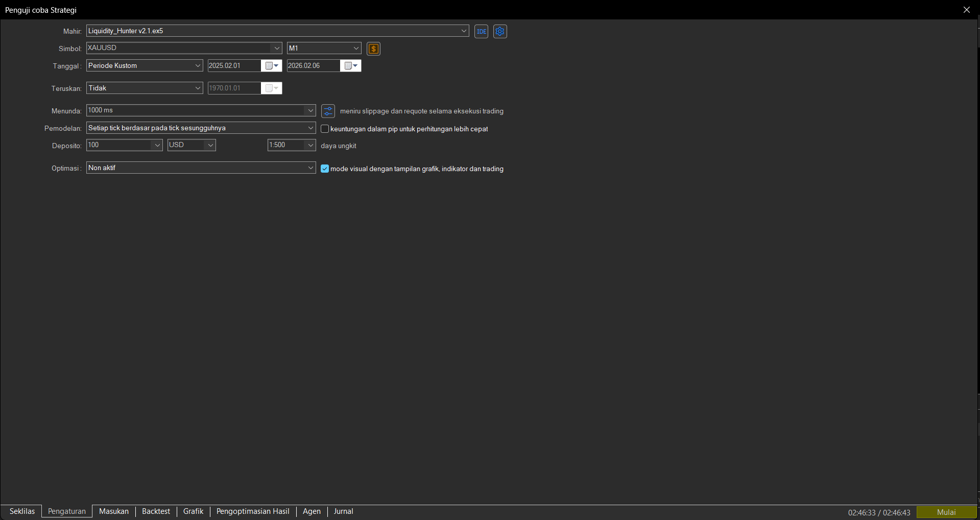This screenshot has height=520, width=980.
Task: Open calendar picker next to 1970.01.01
Action: 271,88
